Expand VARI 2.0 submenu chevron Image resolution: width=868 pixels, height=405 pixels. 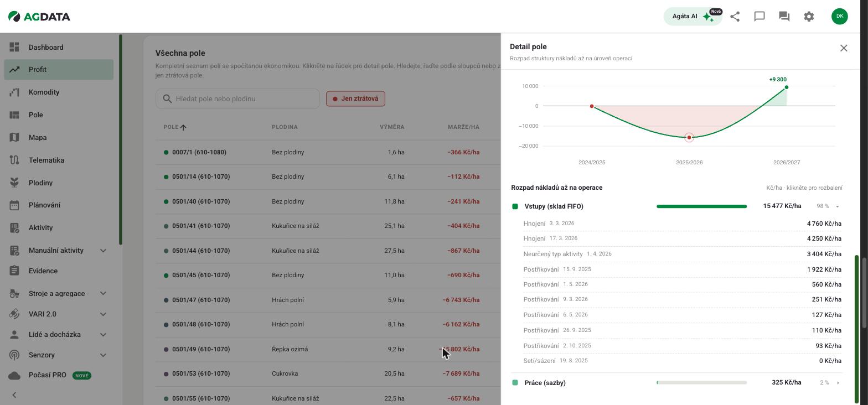(103, 314)
